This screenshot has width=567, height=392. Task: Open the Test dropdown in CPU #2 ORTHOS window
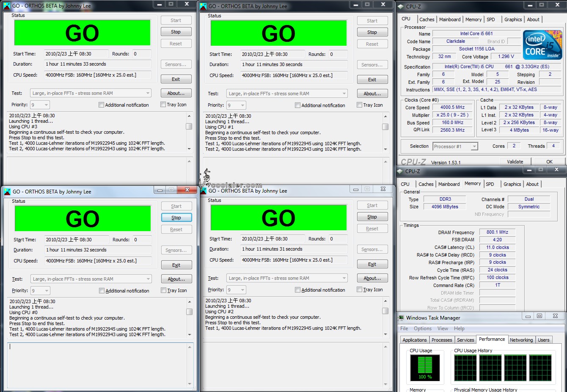(287, 278)
